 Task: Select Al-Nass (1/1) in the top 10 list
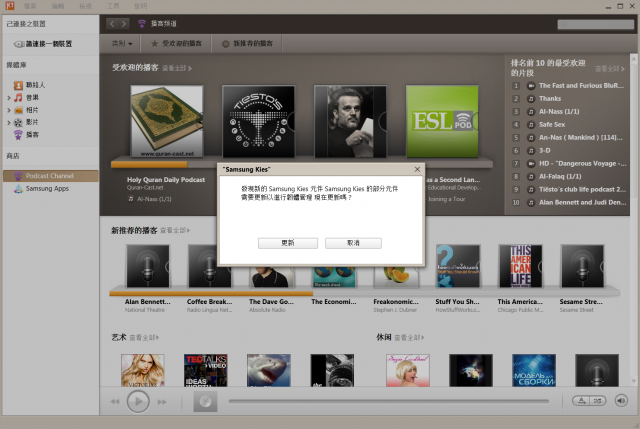[559, 111]
